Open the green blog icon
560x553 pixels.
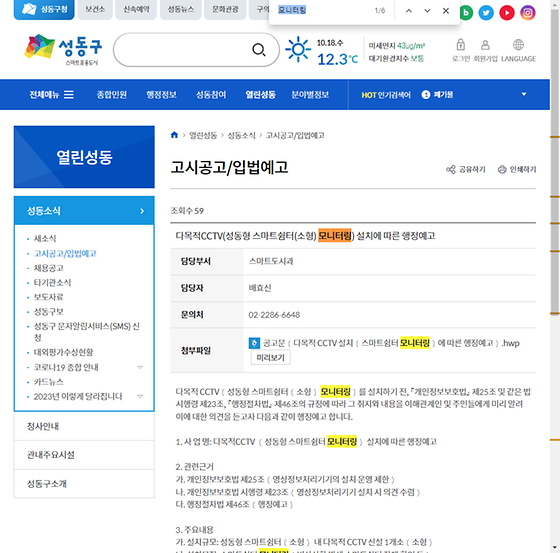[x=465, y=13]
